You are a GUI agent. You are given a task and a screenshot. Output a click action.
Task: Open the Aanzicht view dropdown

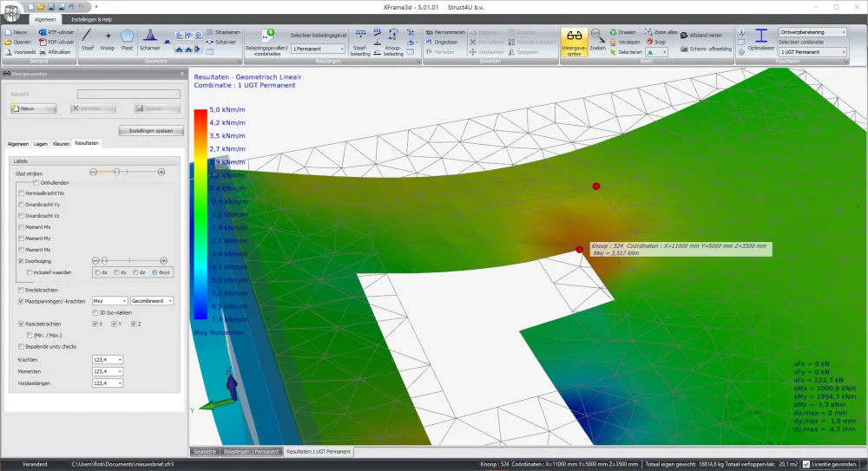click(x=128, y=94)
